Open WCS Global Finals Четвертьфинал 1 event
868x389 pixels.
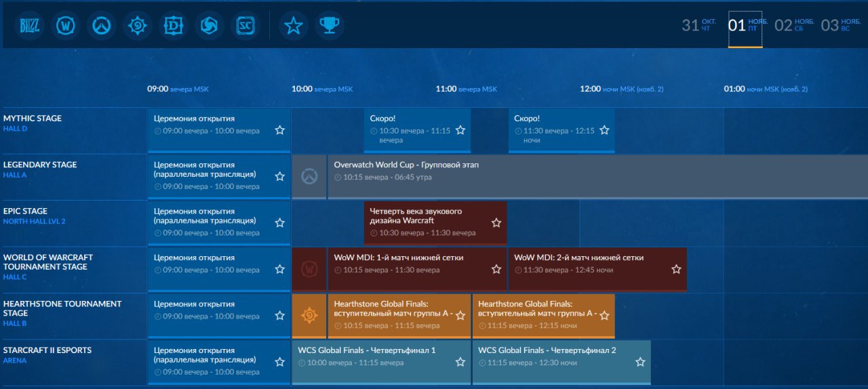(381, 362)
